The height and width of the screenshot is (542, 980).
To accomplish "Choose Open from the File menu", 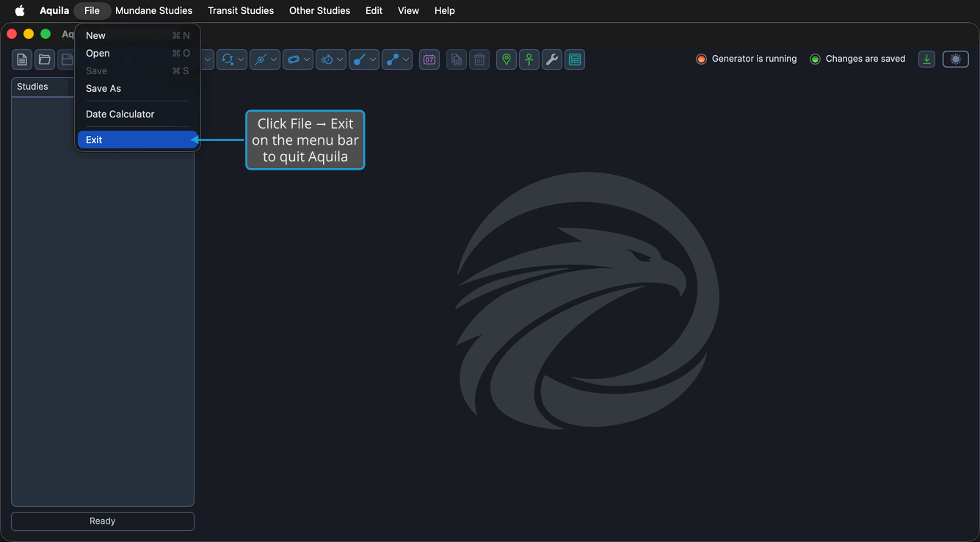I will tap(137, 53).
